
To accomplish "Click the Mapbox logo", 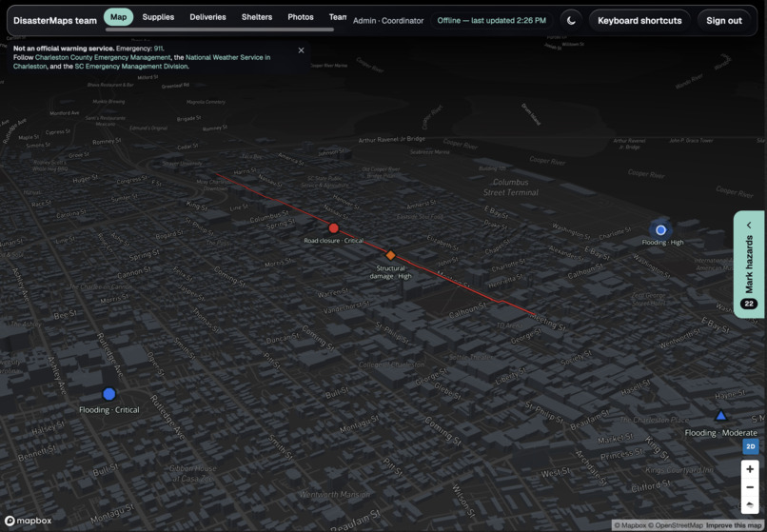I will 28,521.
